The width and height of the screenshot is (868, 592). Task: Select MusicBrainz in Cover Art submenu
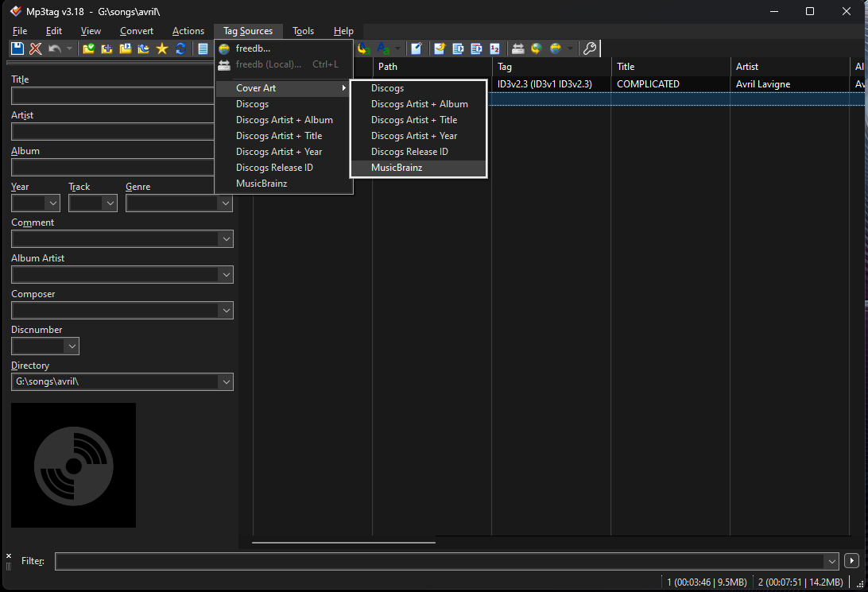coord(397,168)
